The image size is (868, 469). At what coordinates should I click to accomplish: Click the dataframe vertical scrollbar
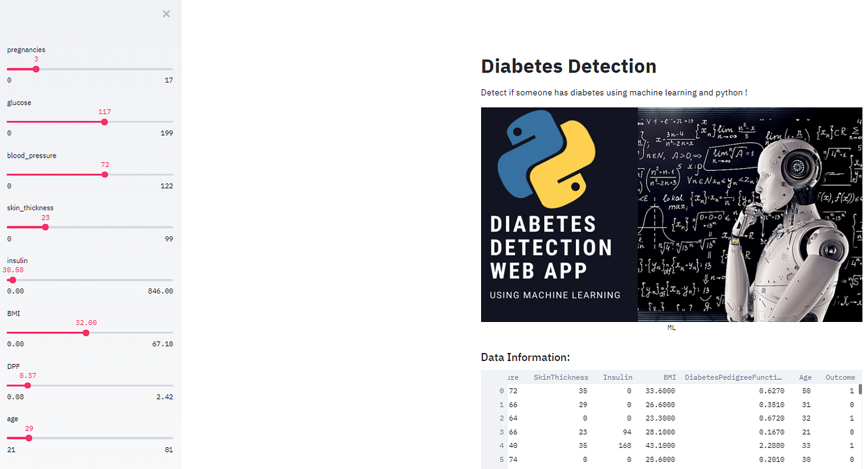coord(859,391)
